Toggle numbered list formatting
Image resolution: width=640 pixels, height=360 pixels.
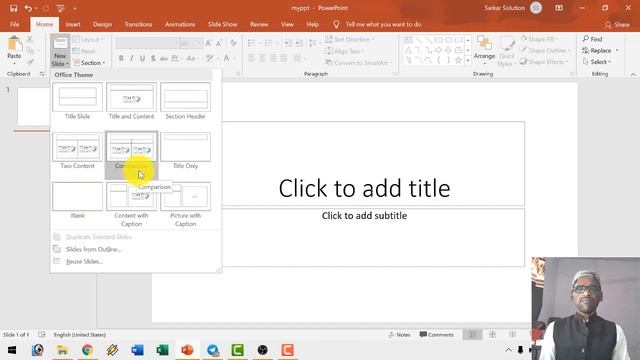pyautogui.click(x=270, y=43)
